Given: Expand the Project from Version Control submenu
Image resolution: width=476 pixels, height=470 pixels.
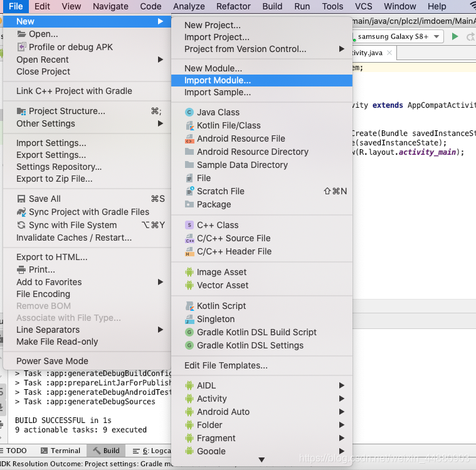Looking at the screenshot, I should pos(342,49).
